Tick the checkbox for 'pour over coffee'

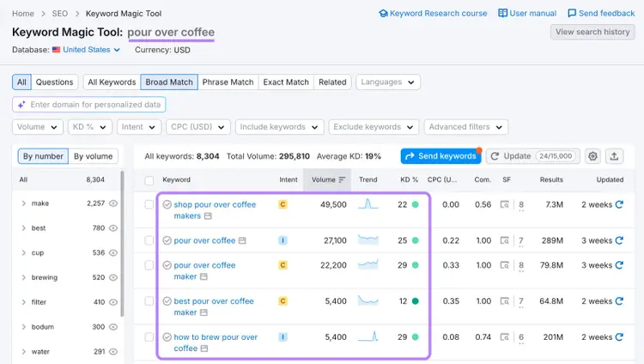click(149, 240)
